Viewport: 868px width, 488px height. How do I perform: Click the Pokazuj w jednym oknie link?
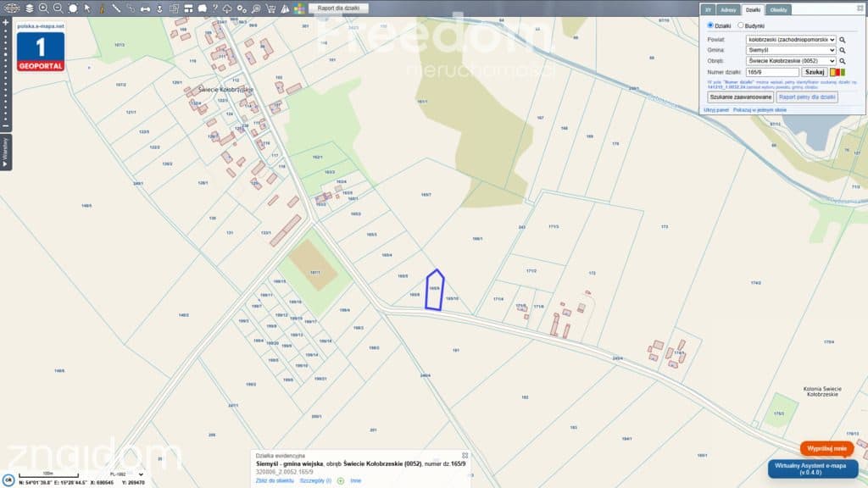click(759, 110)
